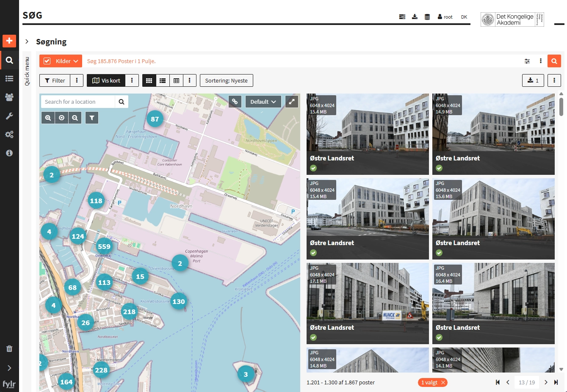The width and height of the screenshot is (567, 392).
Task: Click the location search magnifier on the map
Action: tap(122, 102)
